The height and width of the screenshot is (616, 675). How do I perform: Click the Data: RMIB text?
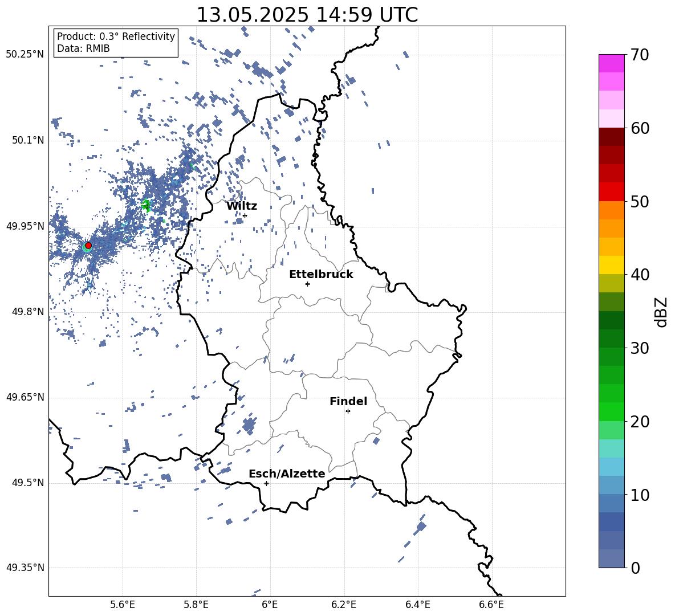tap(83, 48)
